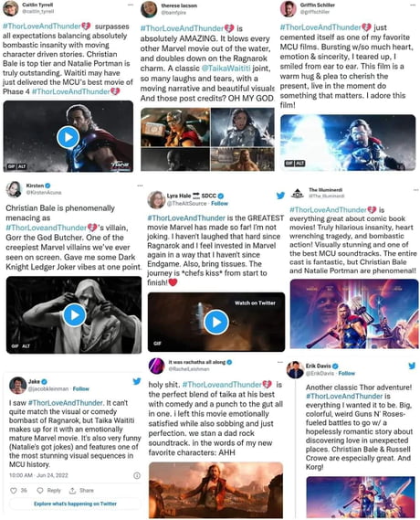The height and width of the screenshot is (520, 420).
Task: Open the more options menu on Caitlin Tyrrell's tweet
Action: click(131, 5)
